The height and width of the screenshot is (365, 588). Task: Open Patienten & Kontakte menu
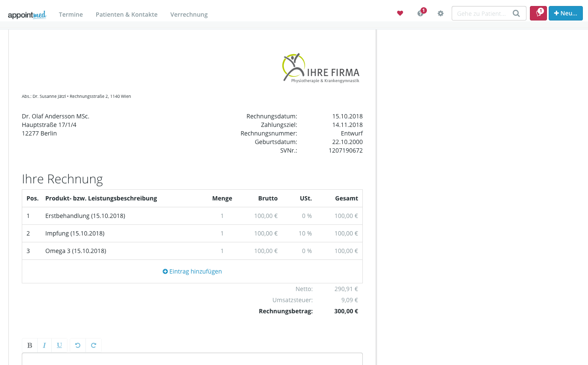click(x=126, y=15)
